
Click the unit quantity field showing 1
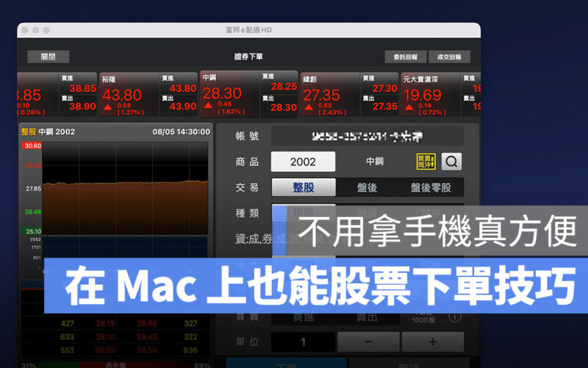[303, 342]
